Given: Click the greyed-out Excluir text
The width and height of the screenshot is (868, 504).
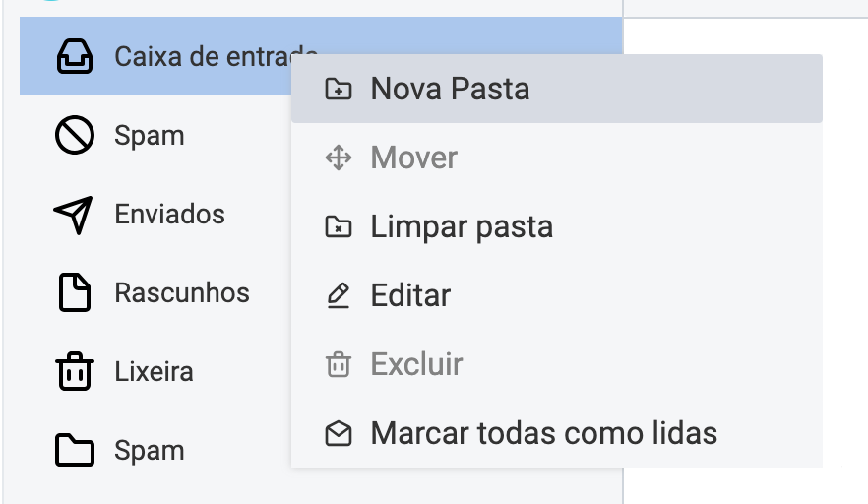Looking at the screenshot, I should [x=416, y=365].
